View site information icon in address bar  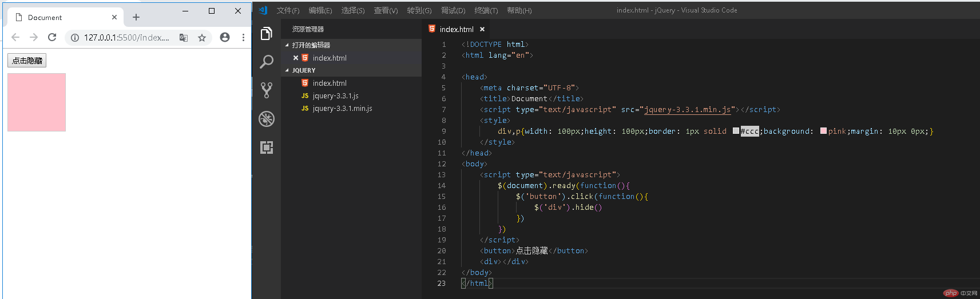(x=74, y=38)
